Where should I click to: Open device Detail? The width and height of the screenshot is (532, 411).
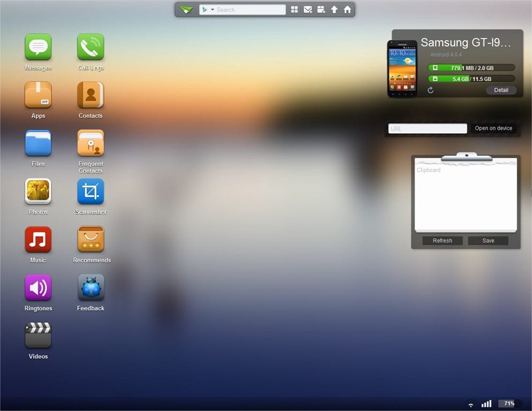(x=501, y=90)
